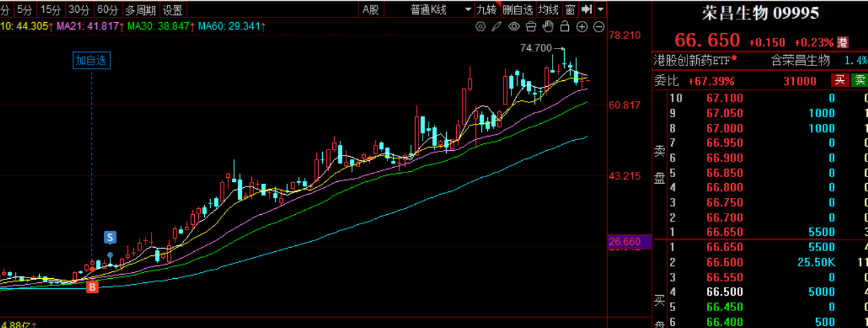Toggle the eye visibility icon
The image size is (868, 328).
tap(514, 26)
